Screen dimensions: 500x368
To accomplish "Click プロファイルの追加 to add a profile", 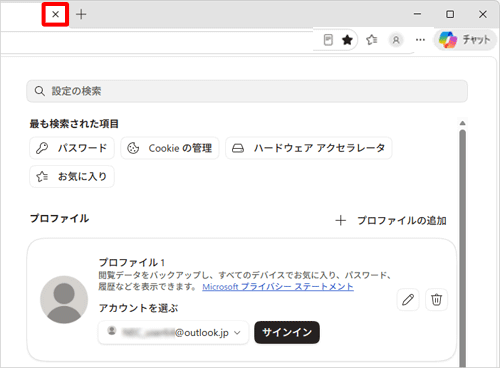I will click(x=391, y=221).
